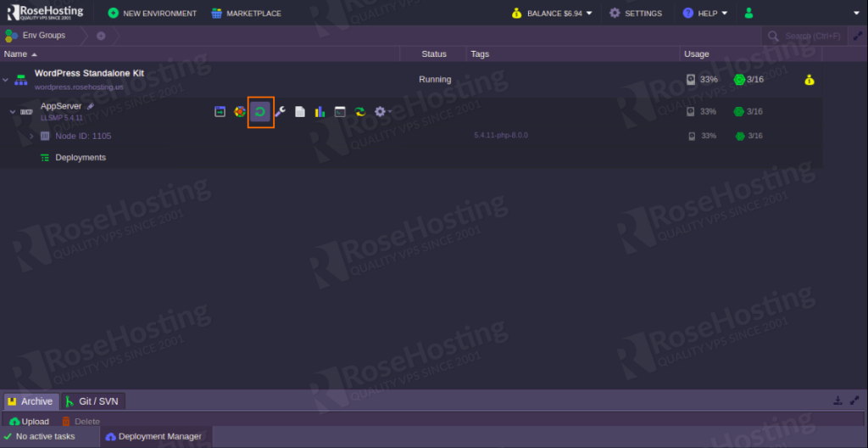
Task: Open the wordpress.rosehosting.us link
Action: 79,87
